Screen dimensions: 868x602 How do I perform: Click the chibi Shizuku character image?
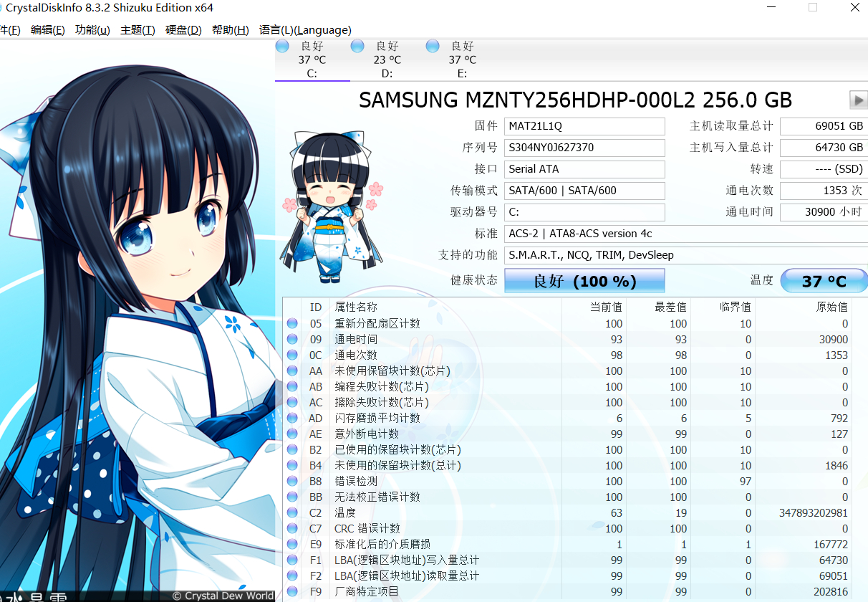coord(331,208)
